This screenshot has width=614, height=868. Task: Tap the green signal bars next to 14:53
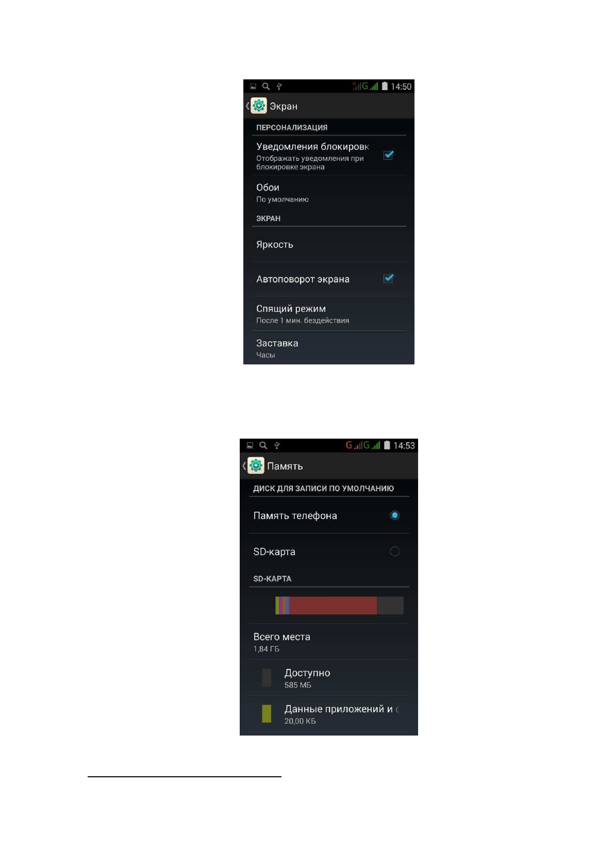[376, 445]
